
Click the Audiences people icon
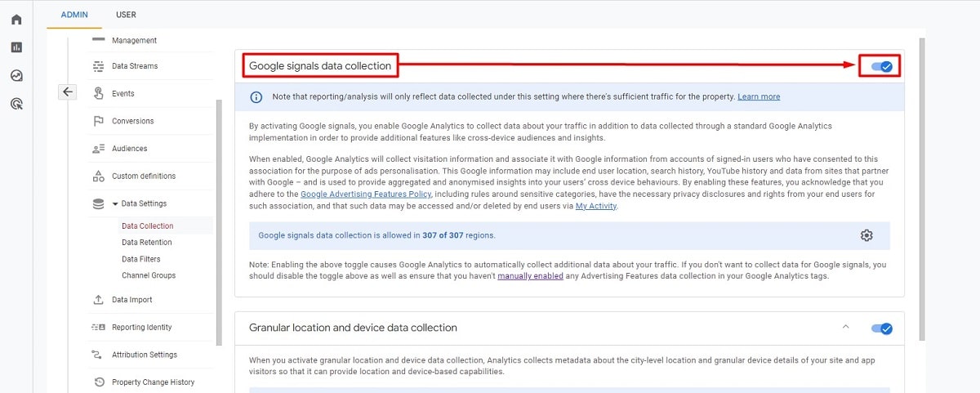point(98,149)
